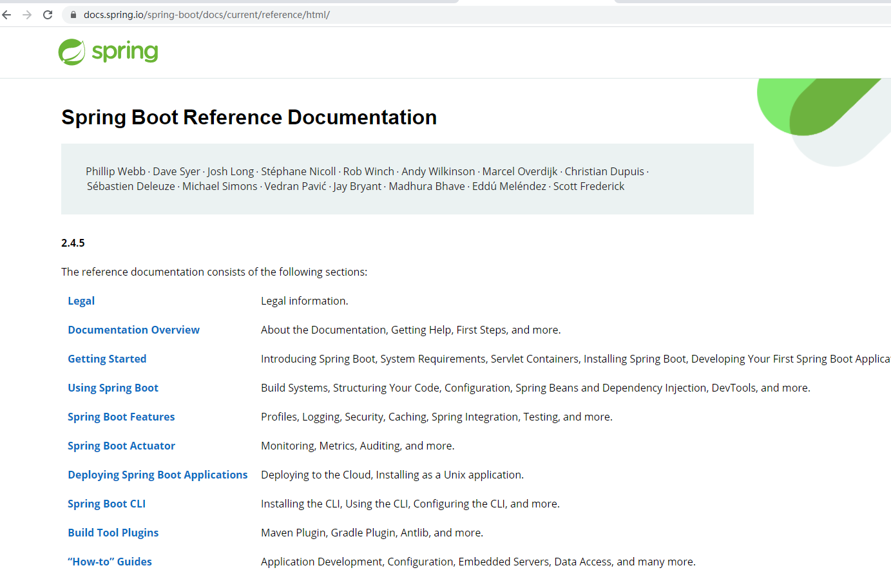Click author name Madhura Bhave

click(426, 186)
